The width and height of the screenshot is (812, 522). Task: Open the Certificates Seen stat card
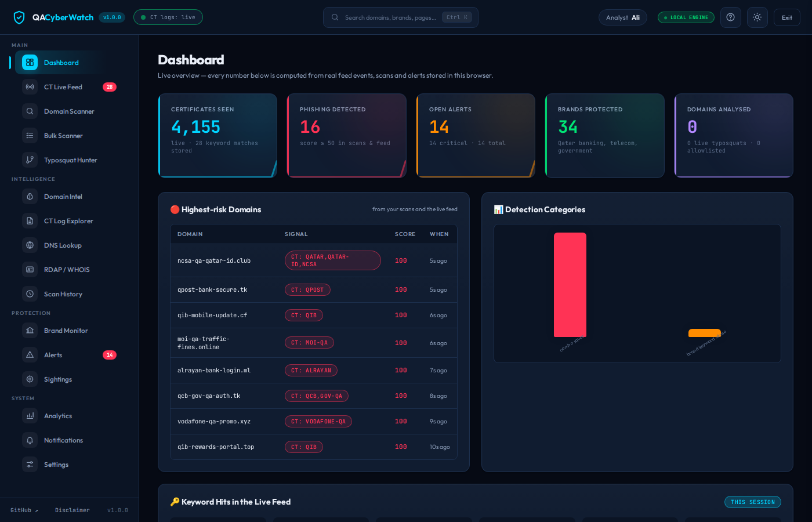pyautogui.click(x=217, y=136)
